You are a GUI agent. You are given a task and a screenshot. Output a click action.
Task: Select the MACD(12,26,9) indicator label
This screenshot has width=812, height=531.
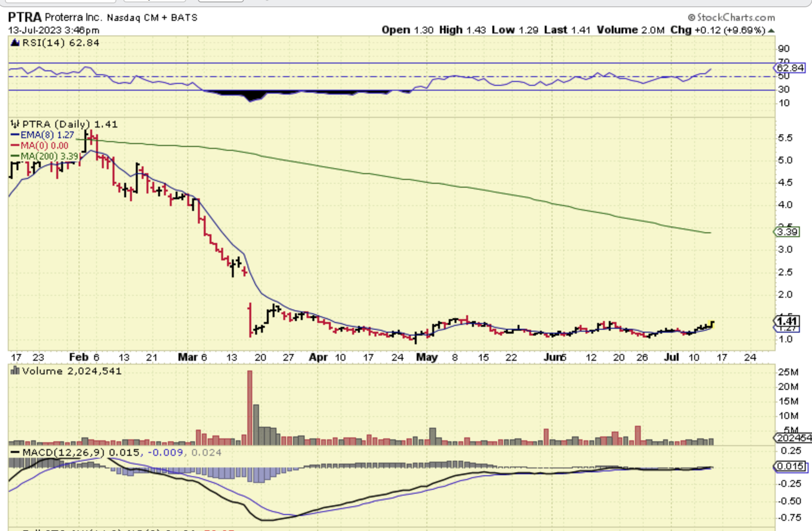pyautogui.click(x=64, y=452)
